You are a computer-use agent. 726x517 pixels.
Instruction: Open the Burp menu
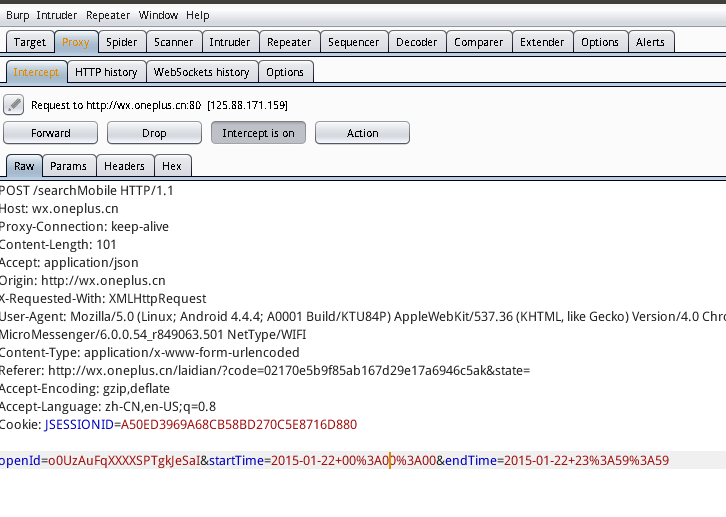coord(18,15)
